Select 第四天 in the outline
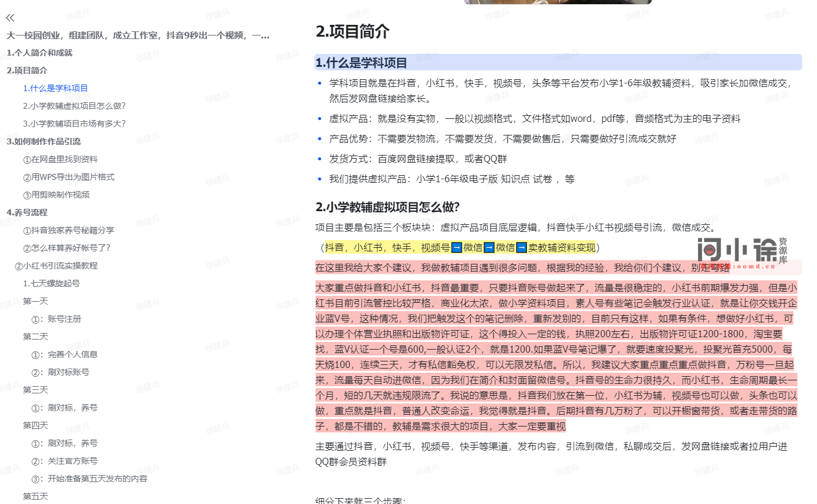817x504 pixels. 36,425
